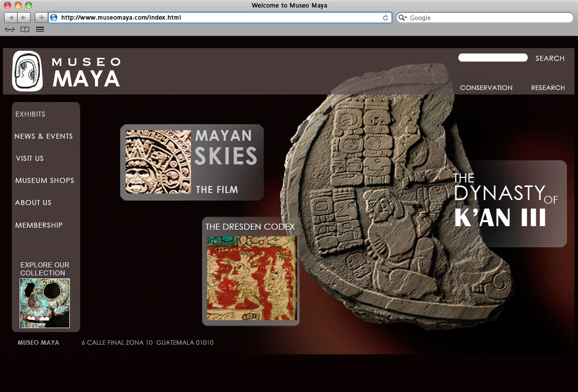The image size is (578, 392).
Task: Click the grid icon in the bookmarks bar
Action: 39,29
